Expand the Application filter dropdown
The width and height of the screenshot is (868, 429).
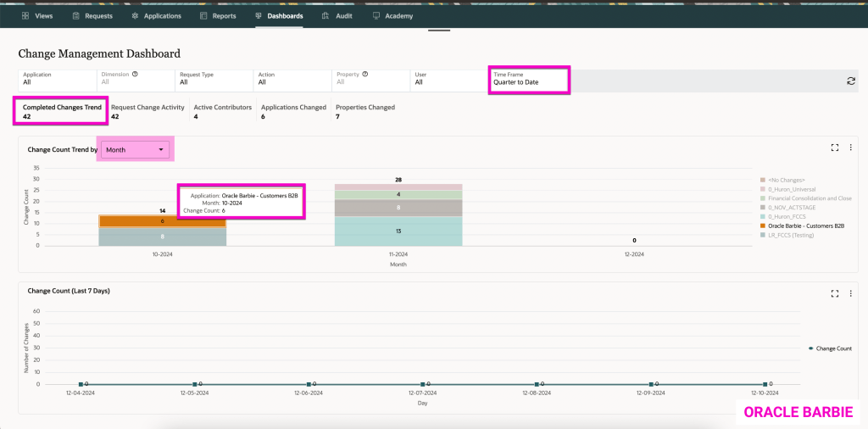coord(55,79)
